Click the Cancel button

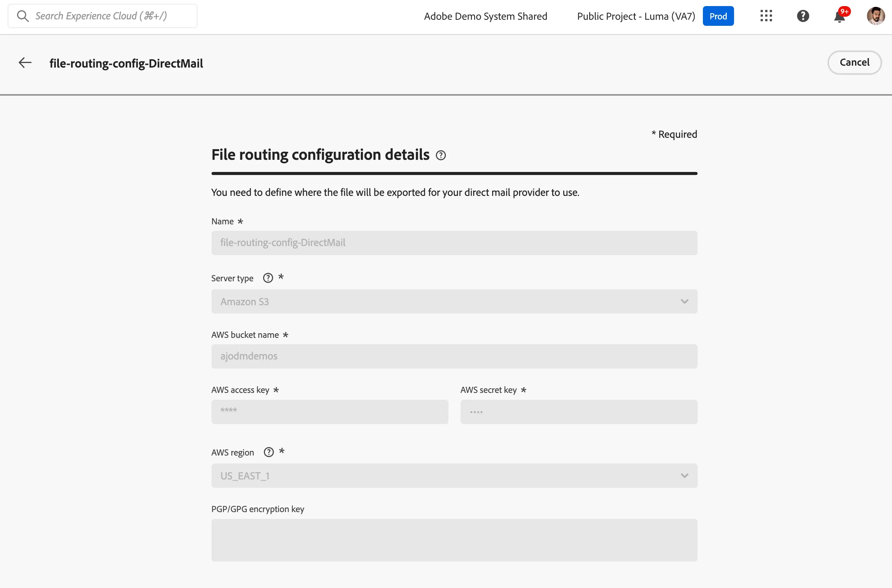pyautogui.click(x=854, y=62)
